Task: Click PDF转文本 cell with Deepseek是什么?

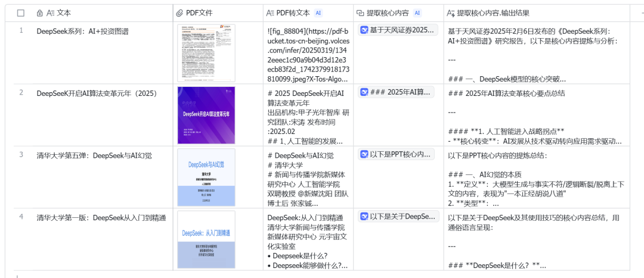Action: (308, 239)
